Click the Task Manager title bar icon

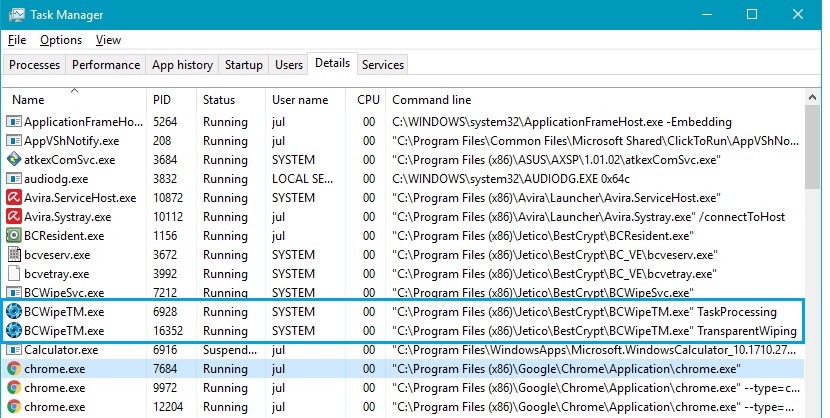click(x=16, y=15)
